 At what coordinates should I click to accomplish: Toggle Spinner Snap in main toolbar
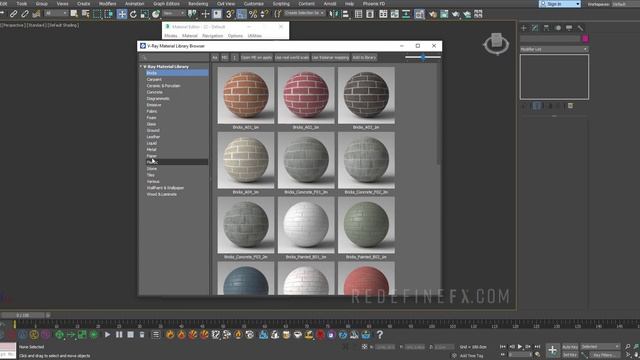pos(264,14)
